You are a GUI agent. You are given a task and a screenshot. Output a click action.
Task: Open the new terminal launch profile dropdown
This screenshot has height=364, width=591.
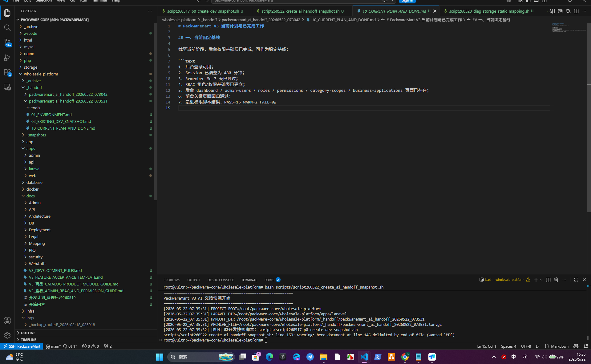[x=541, y=280]
